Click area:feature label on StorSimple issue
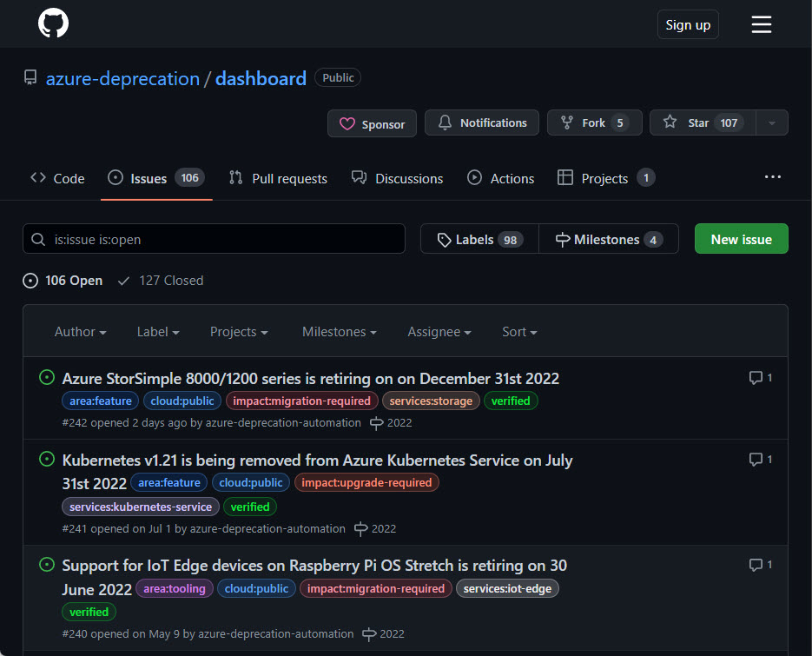812x656 pixels. click(101, 401)
